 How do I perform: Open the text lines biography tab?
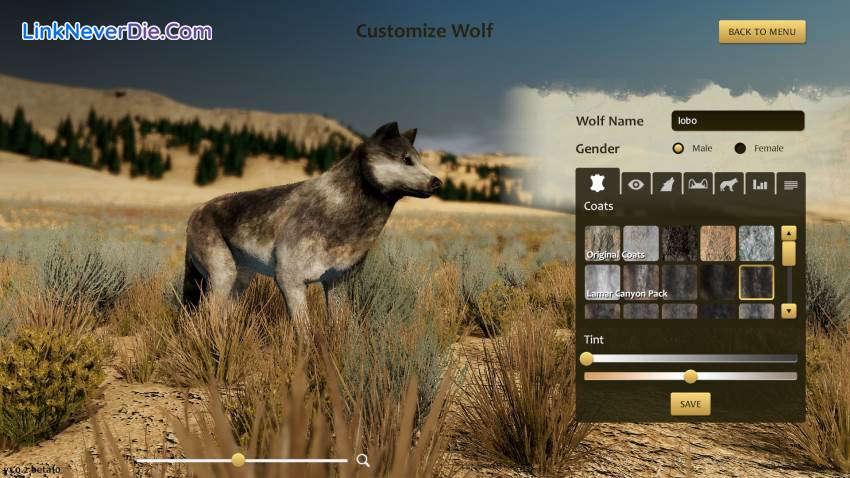pyautogui.click(x=790, y=184)
